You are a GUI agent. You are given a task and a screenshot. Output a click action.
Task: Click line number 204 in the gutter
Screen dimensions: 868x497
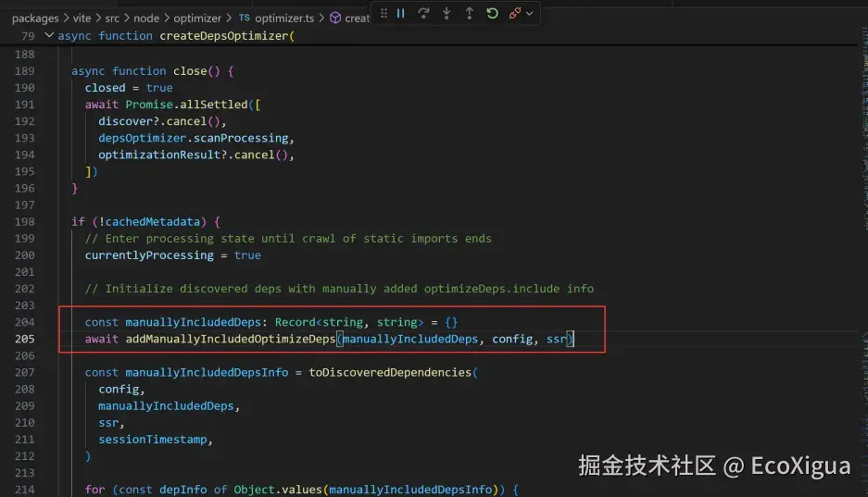click(x=24, y=322)
